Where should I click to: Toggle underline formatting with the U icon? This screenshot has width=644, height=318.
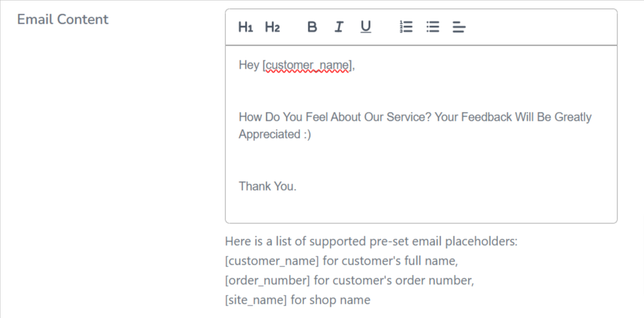point(365,27)
